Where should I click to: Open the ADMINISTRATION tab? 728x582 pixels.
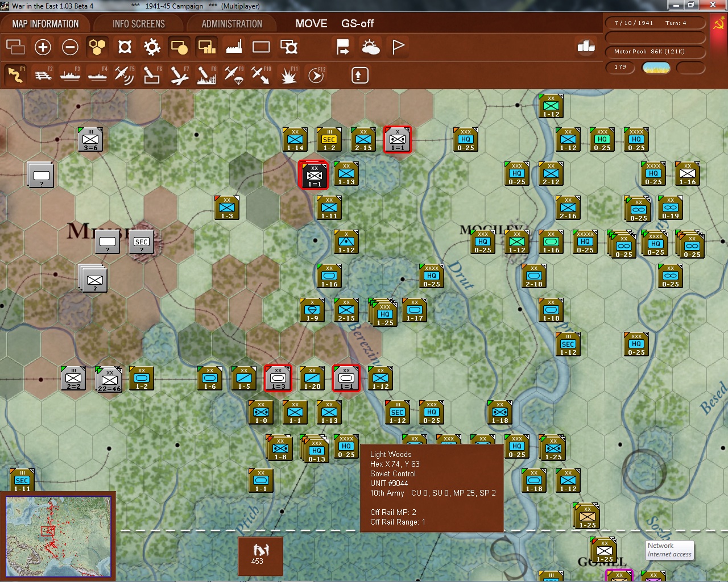coord(231,23)
